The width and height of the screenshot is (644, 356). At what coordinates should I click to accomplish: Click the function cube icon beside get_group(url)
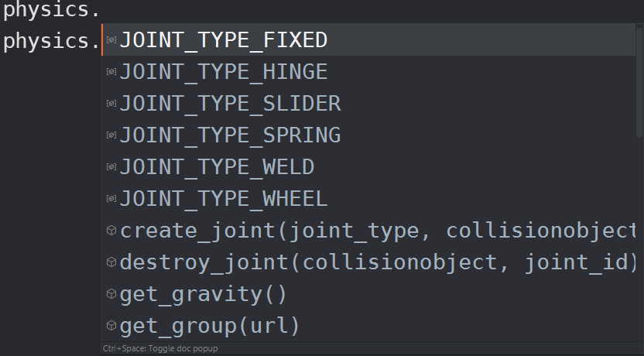pos(111,326)
